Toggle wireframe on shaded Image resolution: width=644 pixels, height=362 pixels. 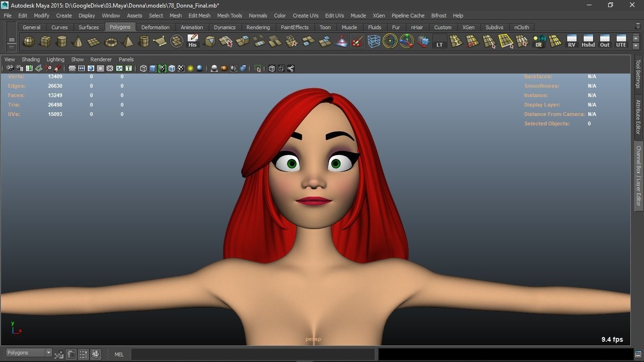(172, 69)
